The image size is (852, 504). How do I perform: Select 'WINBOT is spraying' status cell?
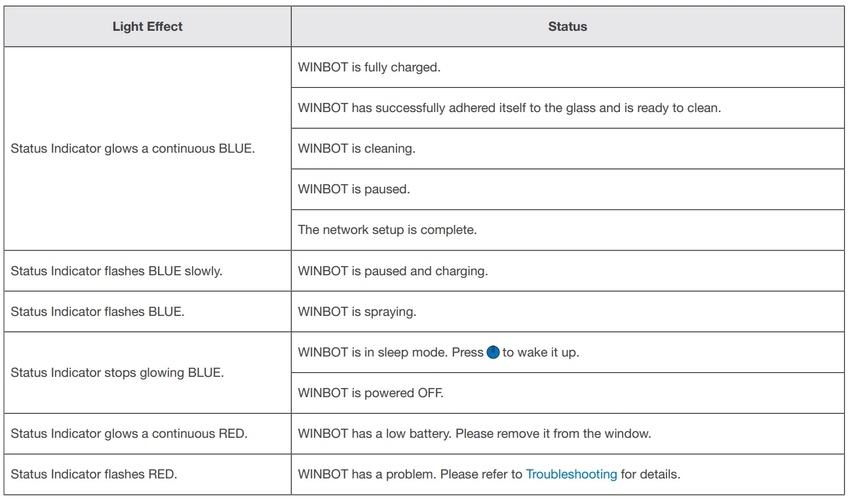point(357,311)
